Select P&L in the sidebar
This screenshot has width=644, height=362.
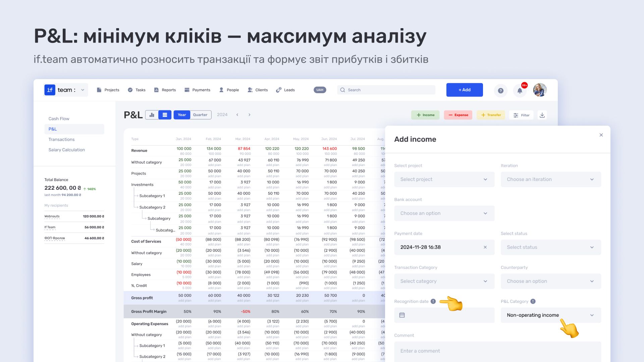(74, 129)
